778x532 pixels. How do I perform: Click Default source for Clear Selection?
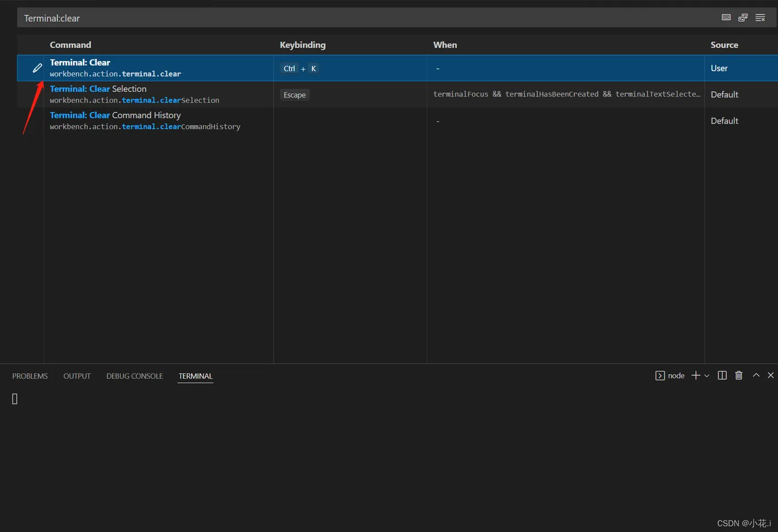click(725, 95)
